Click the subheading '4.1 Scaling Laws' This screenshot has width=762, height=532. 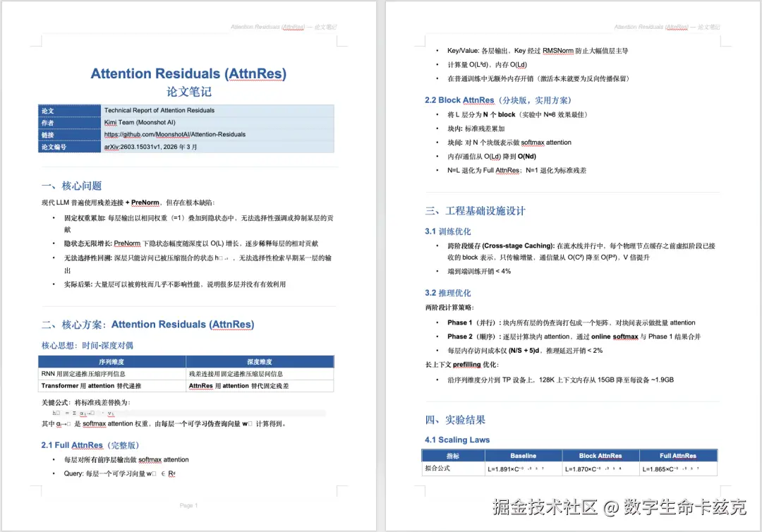tap(457, 440)
